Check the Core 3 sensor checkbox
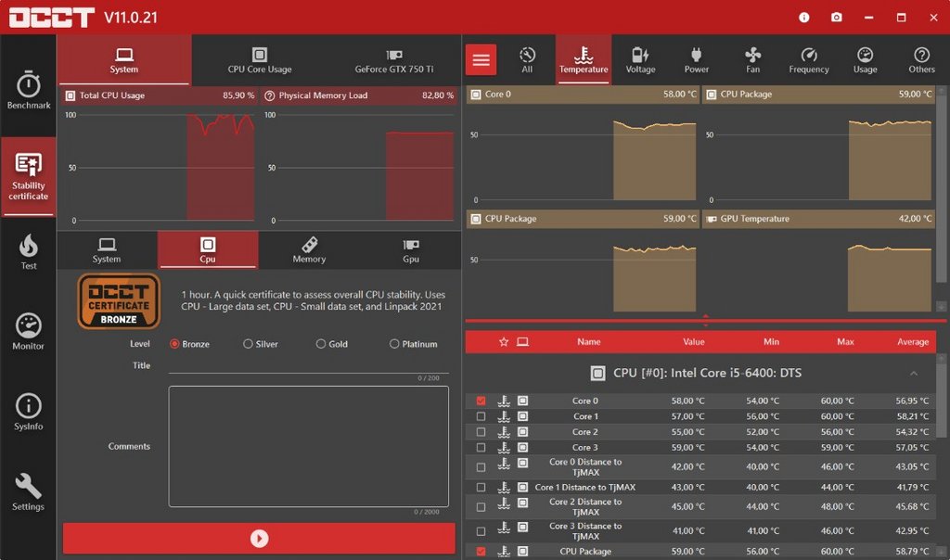This screenshot has height=560, width=950. (481, 448)
